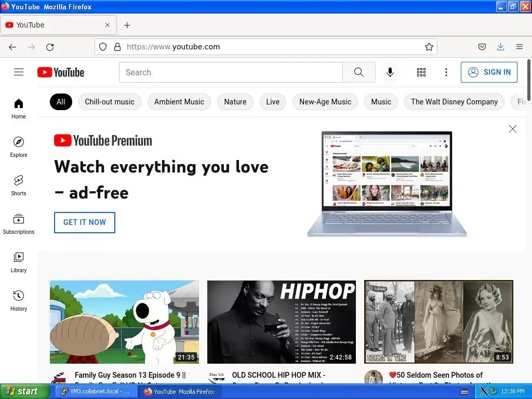Open the YouTube hamburger guide menu

[x=19, y=72]
